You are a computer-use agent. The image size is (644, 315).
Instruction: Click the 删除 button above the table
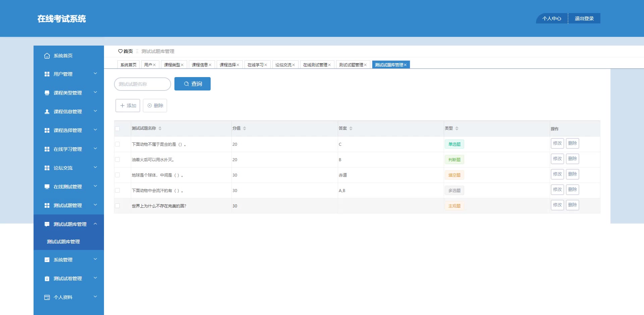[155, 106]
